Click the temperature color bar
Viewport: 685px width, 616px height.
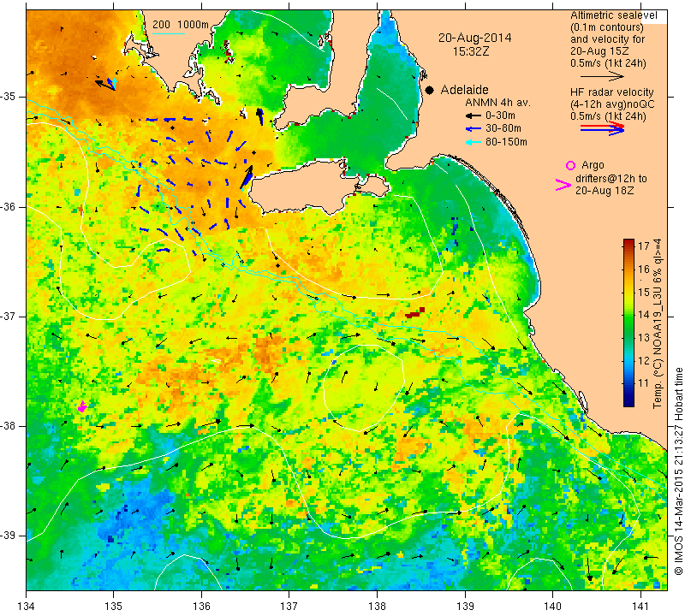[628, 323]
